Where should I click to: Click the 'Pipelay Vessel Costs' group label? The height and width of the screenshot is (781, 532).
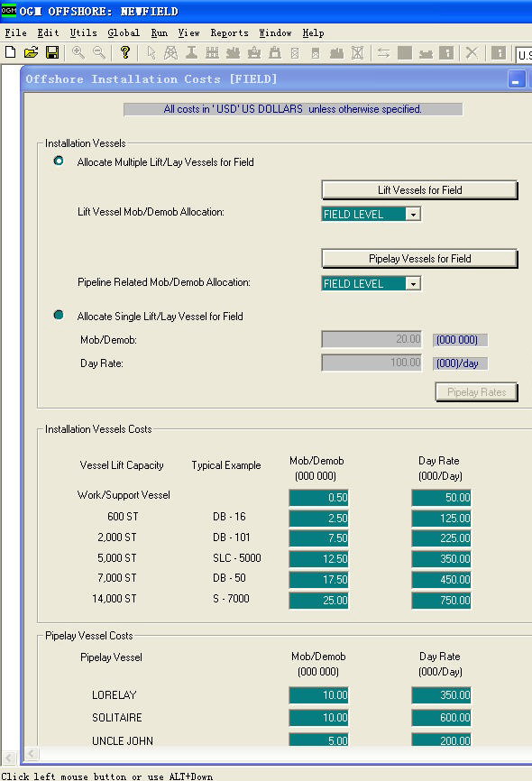pos(89,636)
